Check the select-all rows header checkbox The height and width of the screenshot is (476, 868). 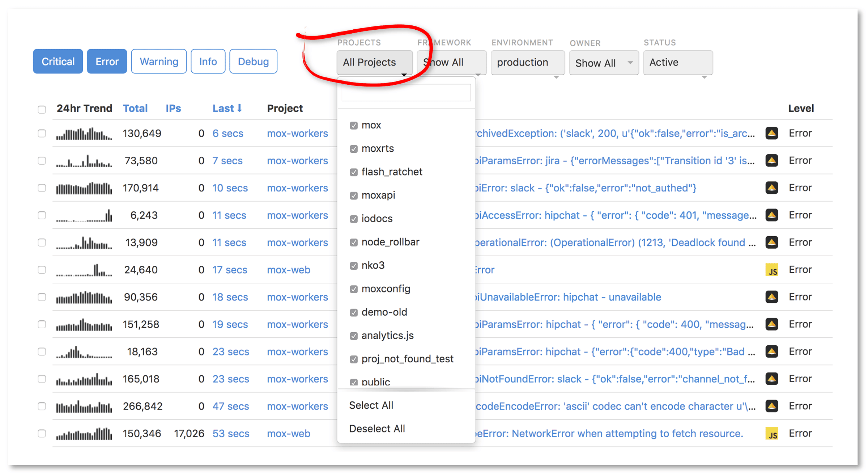point(42,109)
